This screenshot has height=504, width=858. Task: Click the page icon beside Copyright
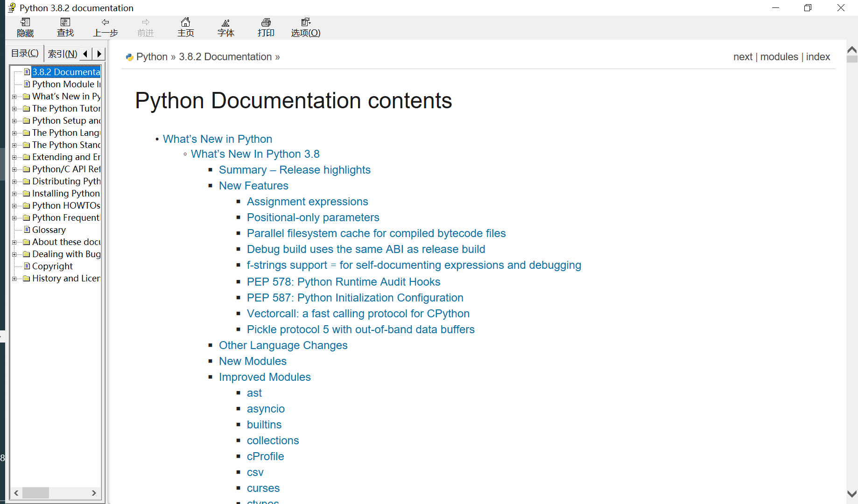click(x=27, y=266)
